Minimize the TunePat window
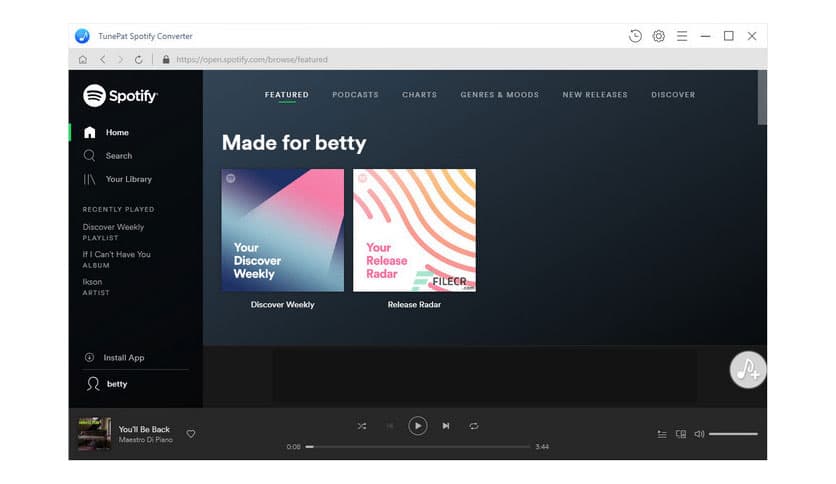The image size is (836, 484). coord(705,36)
